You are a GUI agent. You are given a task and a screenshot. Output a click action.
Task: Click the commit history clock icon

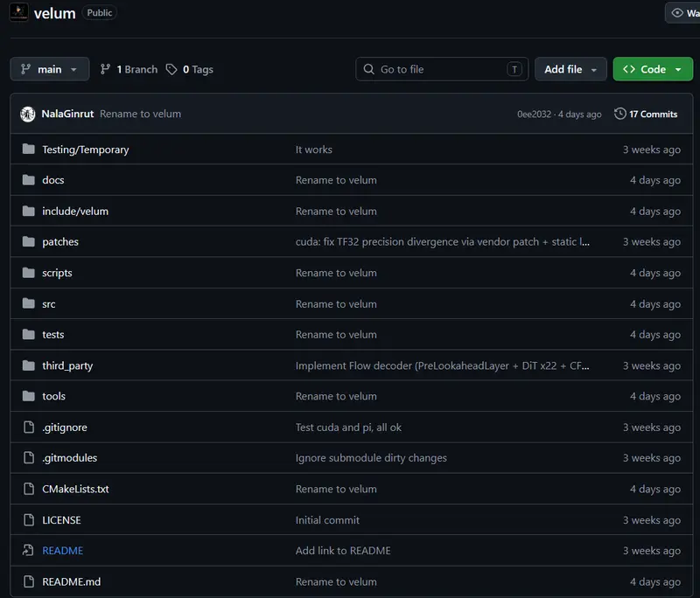(620, 114)
